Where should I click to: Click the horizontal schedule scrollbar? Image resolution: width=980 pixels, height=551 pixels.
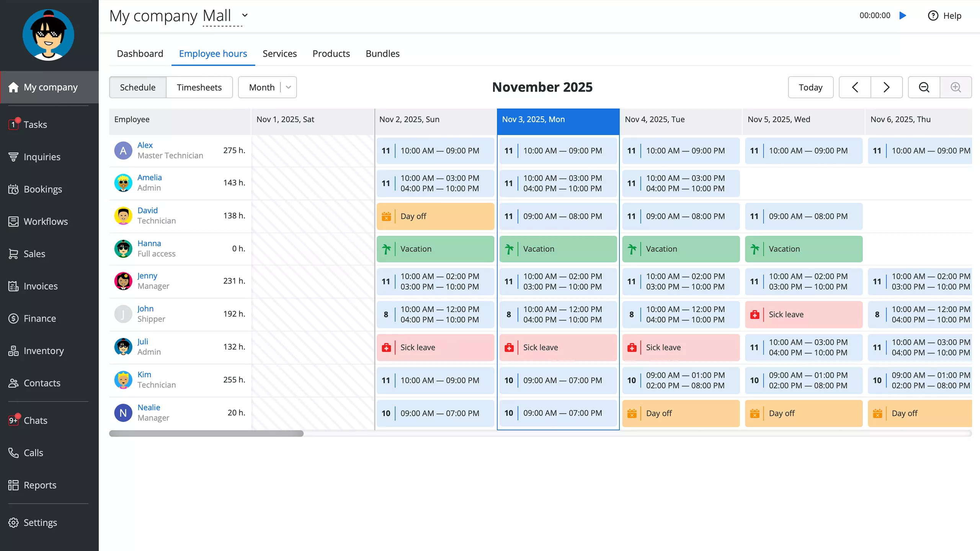click(206, 434)
